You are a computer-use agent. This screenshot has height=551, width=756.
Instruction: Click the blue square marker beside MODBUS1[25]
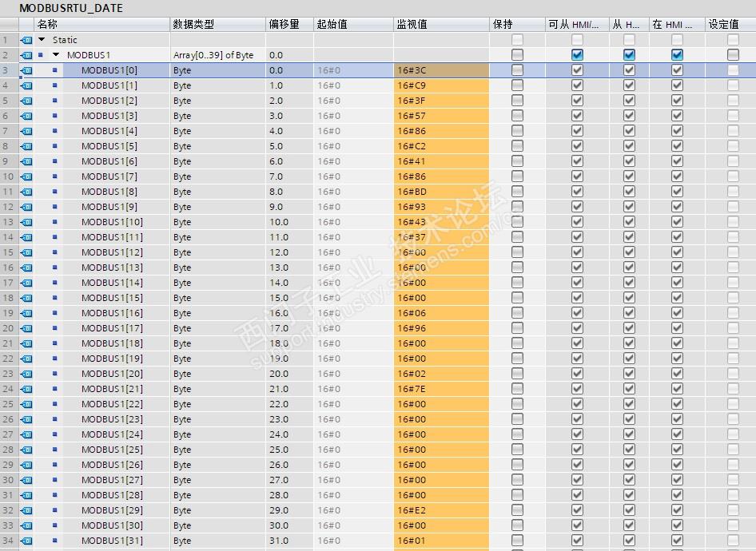55,450
